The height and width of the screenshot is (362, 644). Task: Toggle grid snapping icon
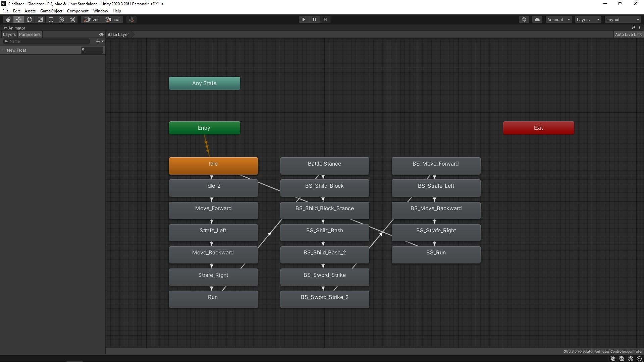pyautogui.click(x=131, y=19)
